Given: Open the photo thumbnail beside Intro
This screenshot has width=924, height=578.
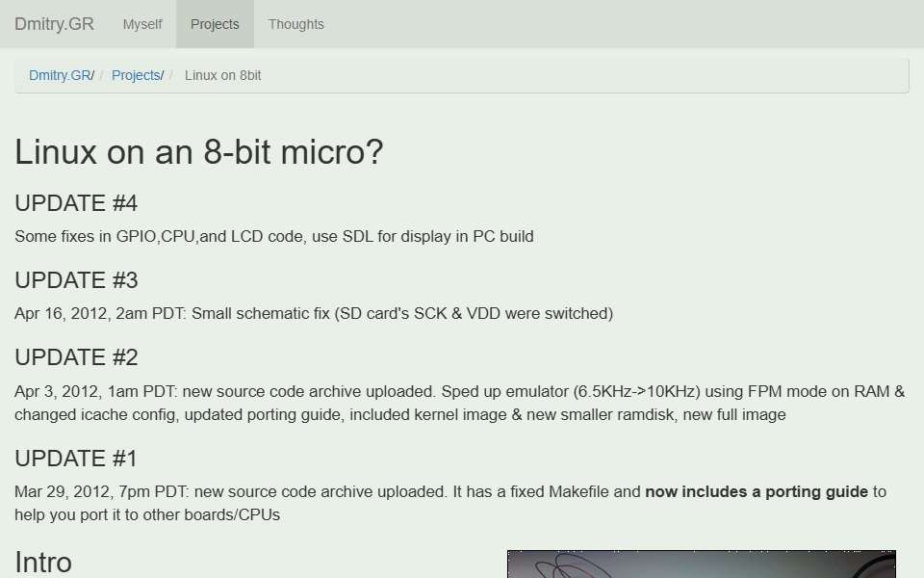Looking at the screenshot, I should click(x=702, y=564).
